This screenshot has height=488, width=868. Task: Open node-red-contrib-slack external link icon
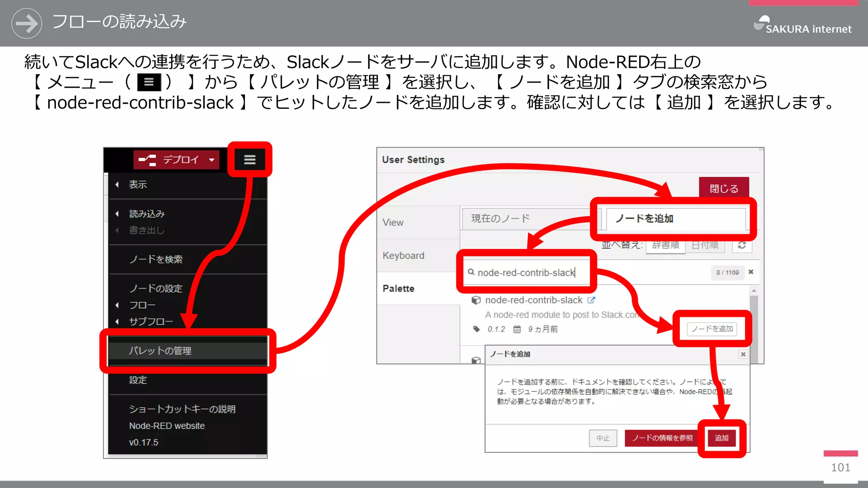[x=591, y=300]
